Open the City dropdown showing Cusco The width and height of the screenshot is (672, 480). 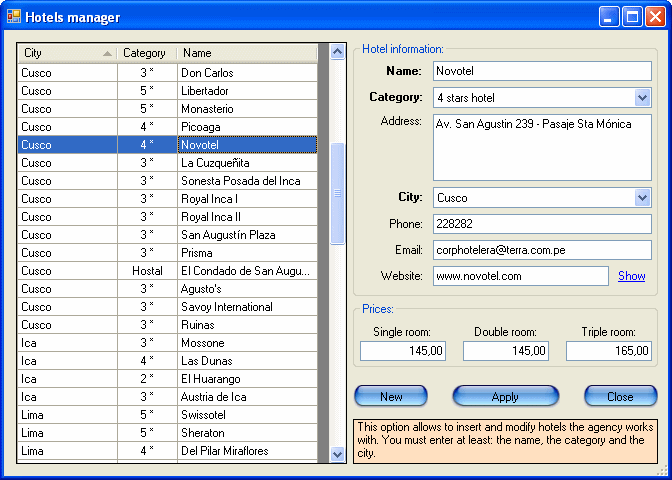(x=642, y=198)
